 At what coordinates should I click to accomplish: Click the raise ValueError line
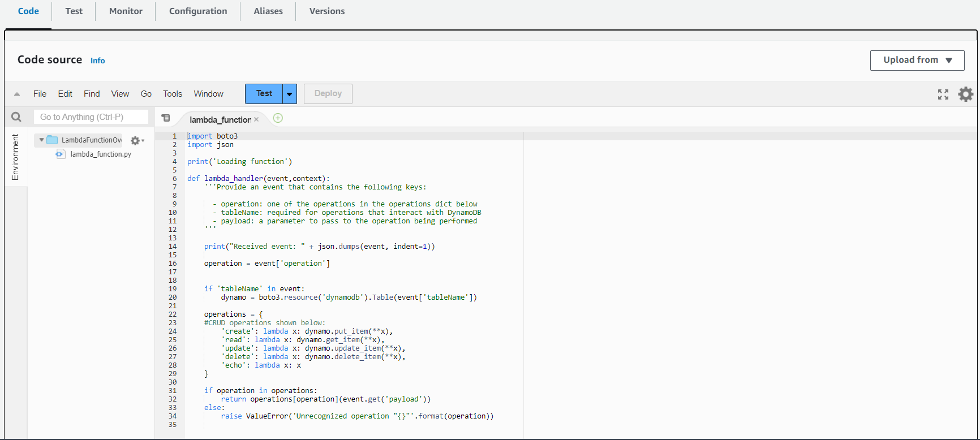357,416
